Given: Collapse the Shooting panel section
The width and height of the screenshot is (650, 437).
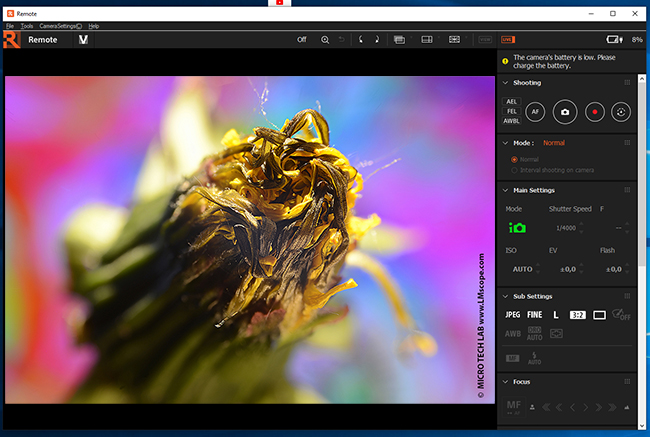Looking at the screenshot, I should click(506, 83).
